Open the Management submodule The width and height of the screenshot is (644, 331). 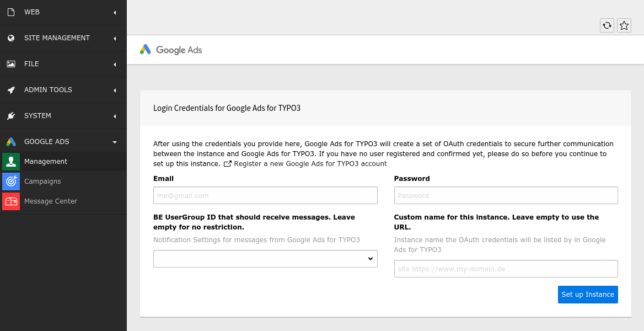pos(63,162)
